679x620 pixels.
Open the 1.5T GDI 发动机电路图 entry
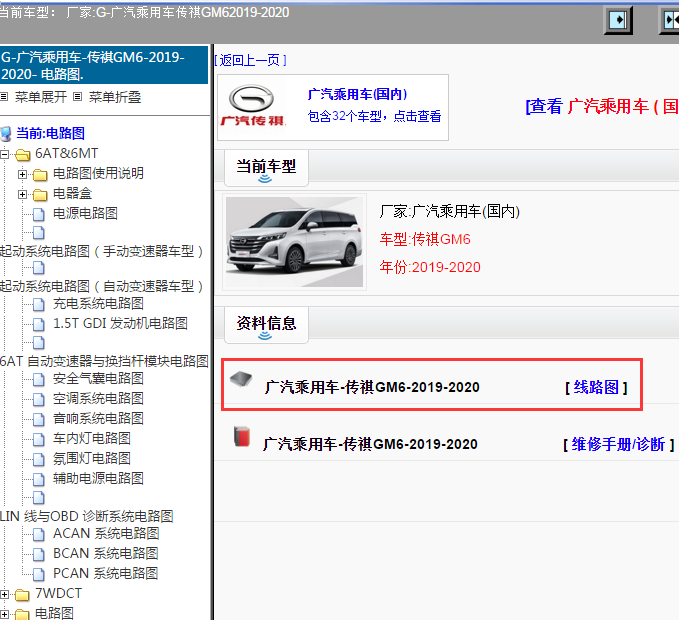(120, 323)
